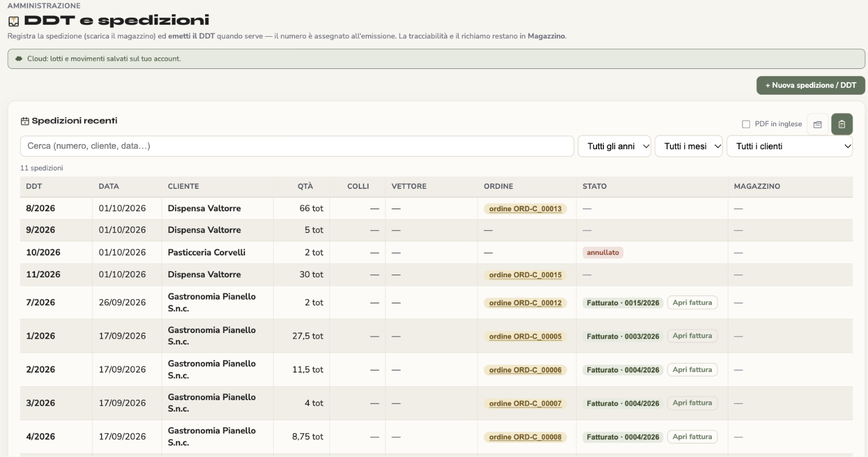868x457 pixels.
Task: Click the Fatturato · 0015/2026 badge
Action: click(623, 303)
